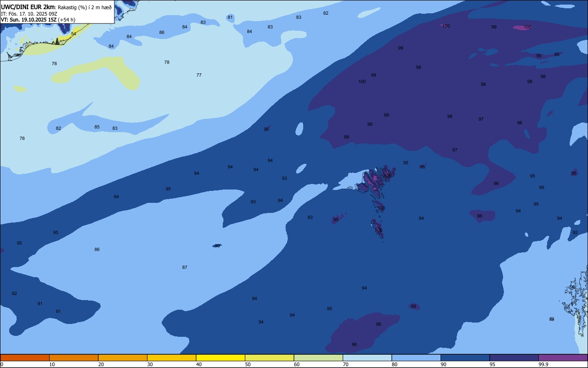This screenshot has height=368, width=588.
Task: Click the legend tick label "80"
Action: (x=394, y=364)
